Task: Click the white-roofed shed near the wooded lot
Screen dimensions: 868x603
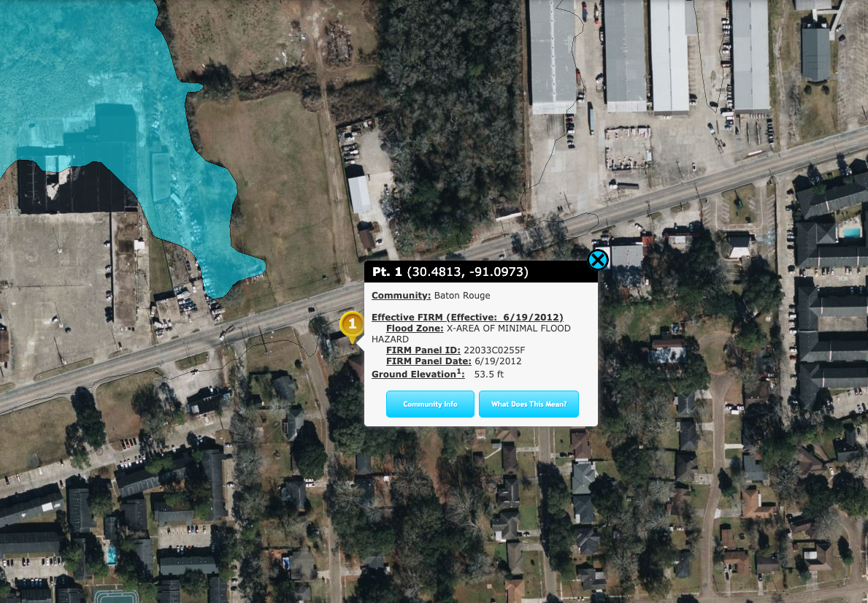Action: pos(359,194)
